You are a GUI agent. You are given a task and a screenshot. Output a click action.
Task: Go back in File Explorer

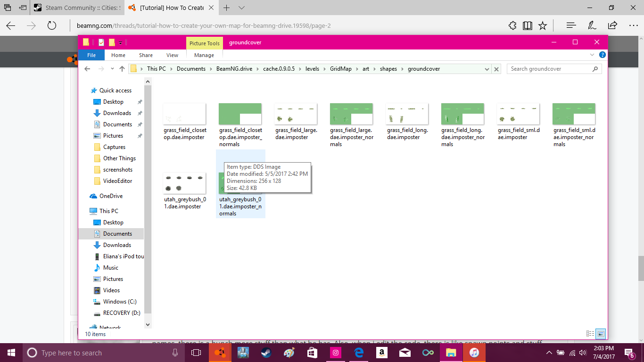pos(87,69)
